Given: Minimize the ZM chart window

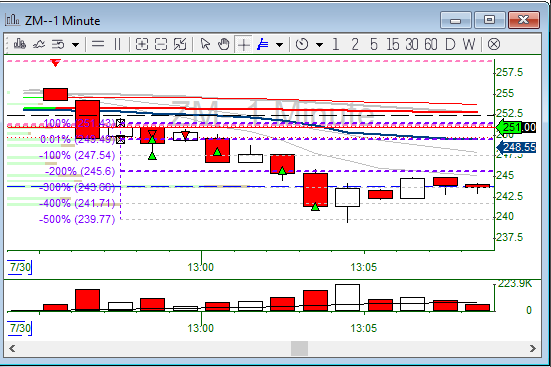Looking at the screenshot, I should (x=456, y=20).
